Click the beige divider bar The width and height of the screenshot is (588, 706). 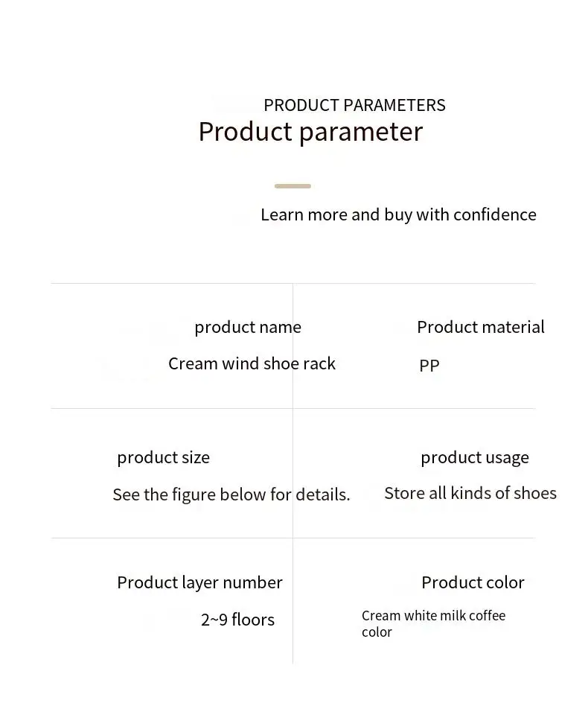click(293, 186)
